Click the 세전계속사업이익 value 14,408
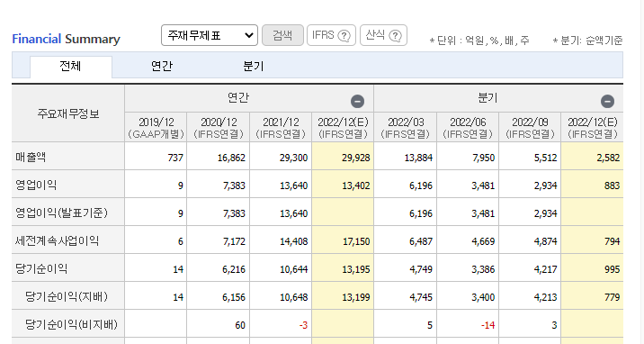The height and width of the screenshot is (344, 644). click(x=293, y=241)
